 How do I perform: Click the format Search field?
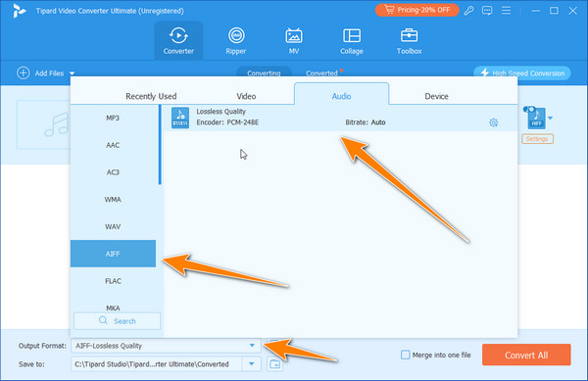[x=117, y=321]
